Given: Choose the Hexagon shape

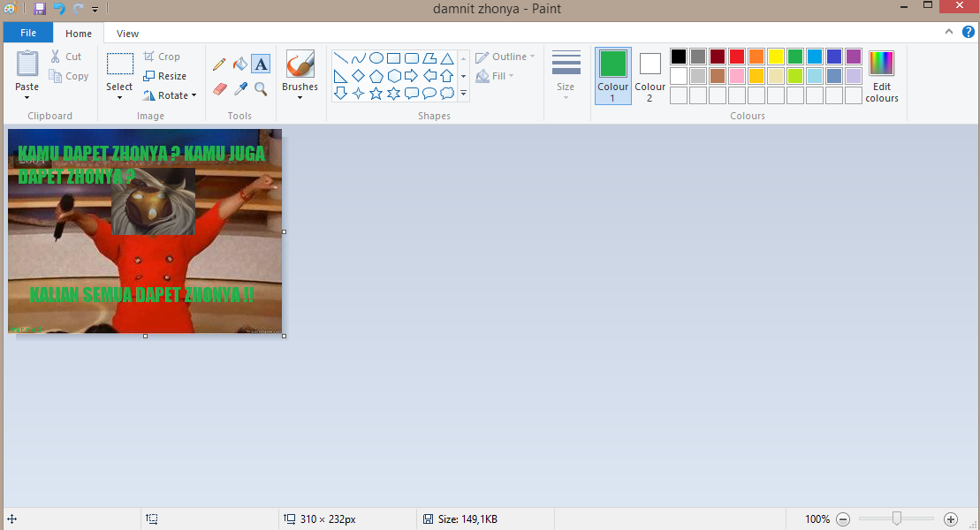Looking at the screenshot, I should click(x=394, y=76).
